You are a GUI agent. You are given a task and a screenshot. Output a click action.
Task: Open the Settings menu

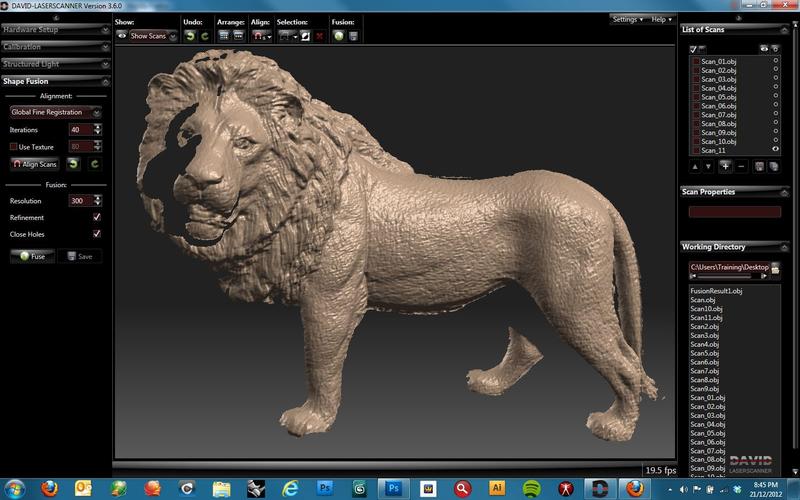click(627, 19)
